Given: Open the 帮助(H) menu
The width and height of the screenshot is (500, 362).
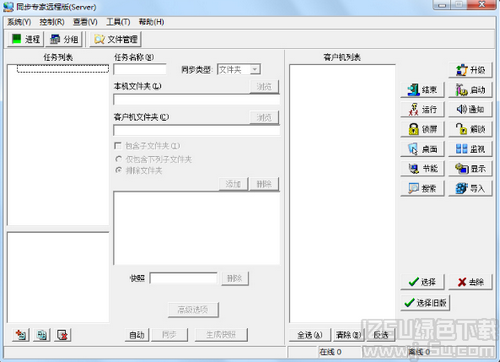Looking at the screenshot, I should pos(151,22).
